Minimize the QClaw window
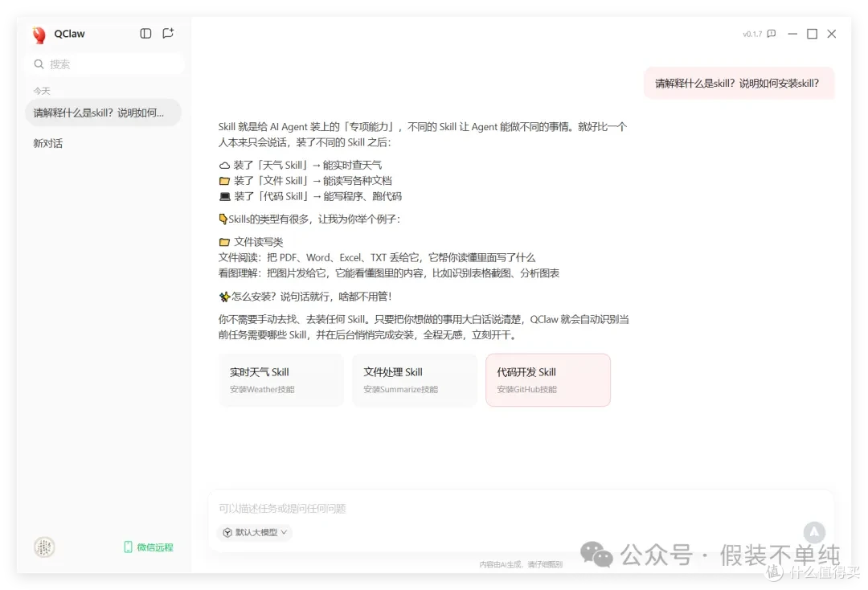Screen dimensions: 868x590 coord(792,34)
